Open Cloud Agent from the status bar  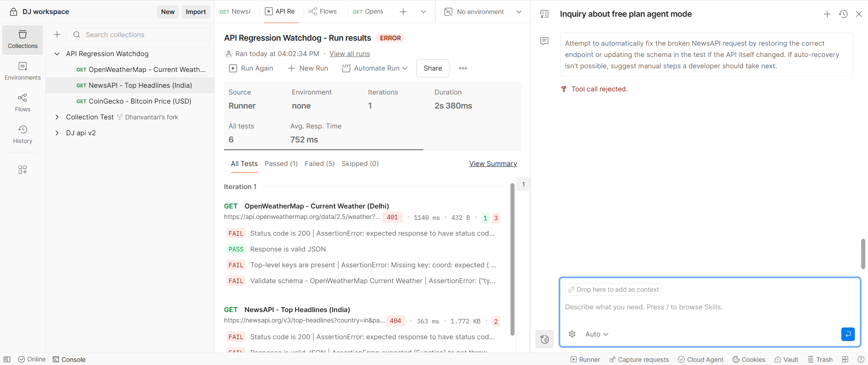click(x=701, y=360)
